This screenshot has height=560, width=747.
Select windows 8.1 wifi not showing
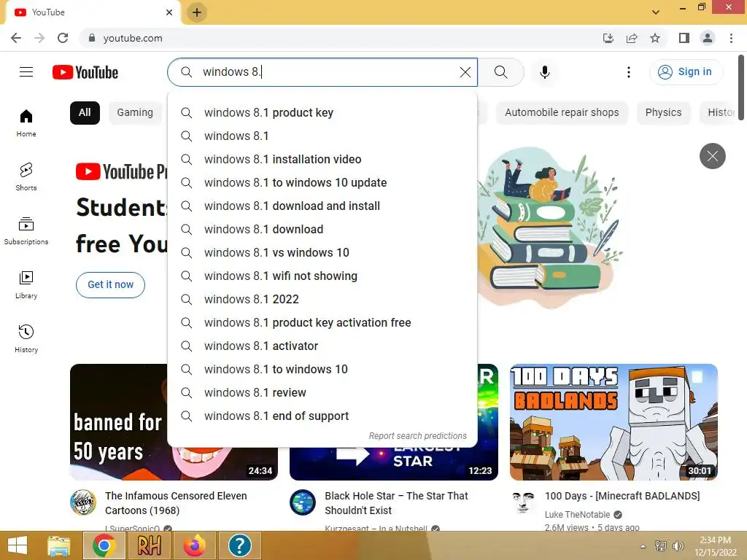(322, 276)
